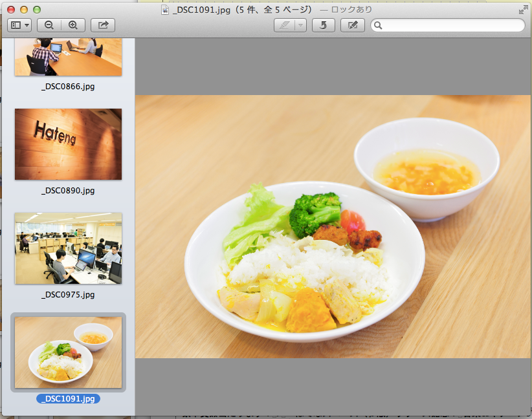Select the _DSC0866.jpg meeting thumbnail
The width and height of the screenshot is (532, 419).
point(68,56)
